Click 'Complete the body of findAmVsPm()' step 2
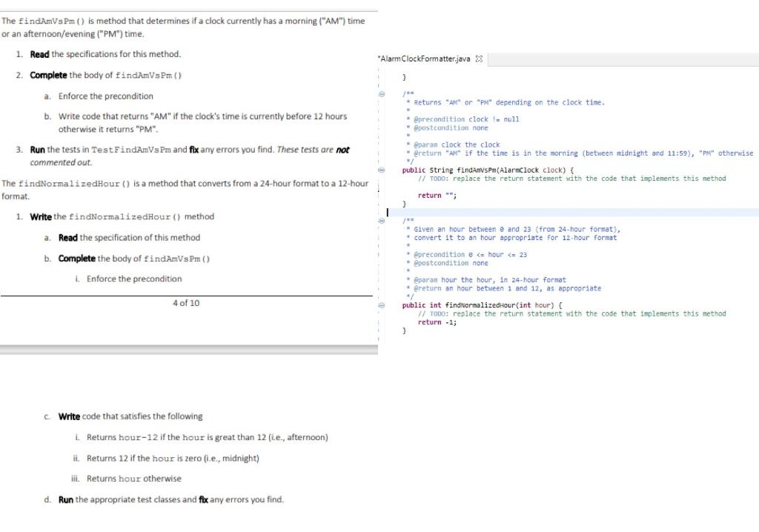This screenshot has width=759, height=532. pos(106,75)
